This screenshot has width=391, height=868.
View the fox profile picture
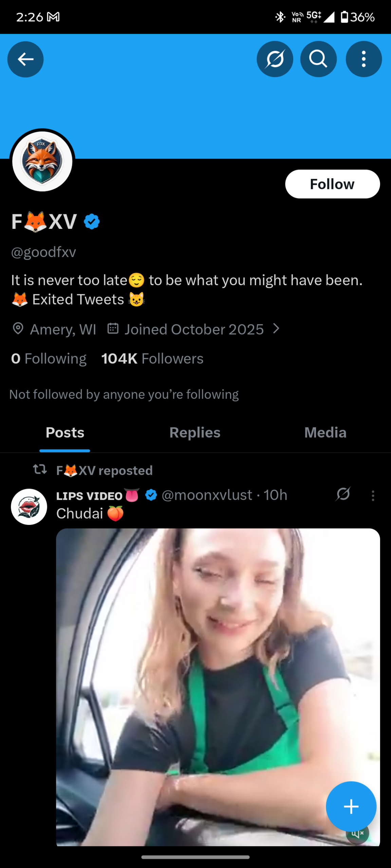(42, 161)
